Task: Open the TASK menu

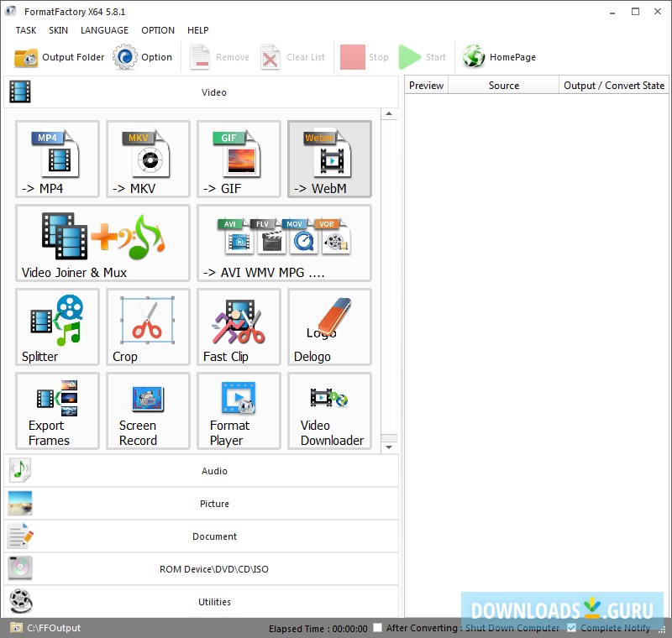Action: click(x=26, y=30)
